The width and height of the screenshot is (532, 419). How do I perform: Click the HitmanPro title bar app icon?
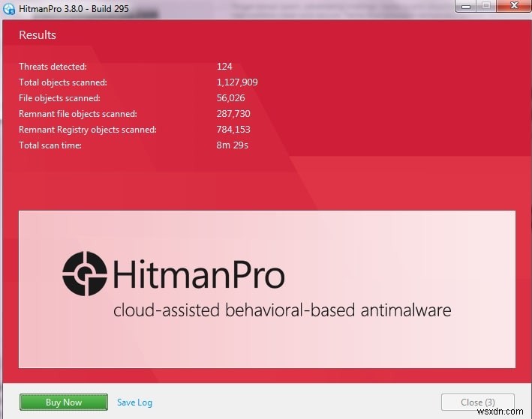pyautogui.click(x=10, y=8)
